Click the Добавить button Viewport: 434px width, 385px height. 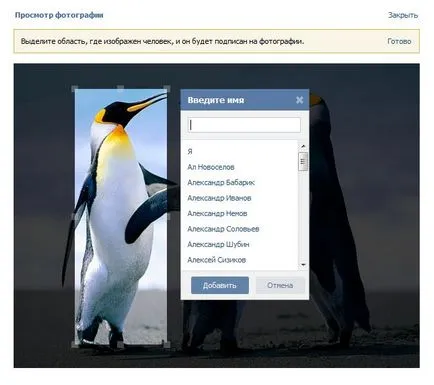(x=220, y=285)
